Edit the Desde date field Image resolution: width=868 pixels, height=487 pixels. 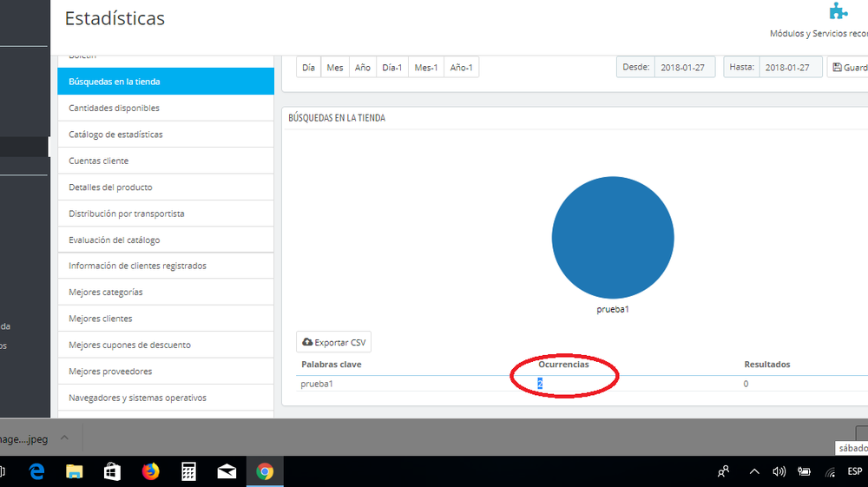(x=684, y=68)
